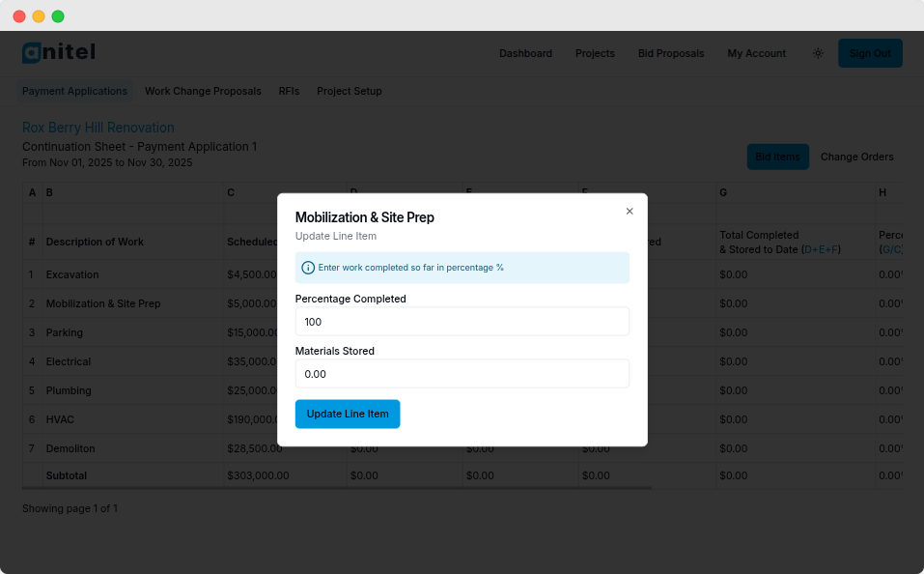Screen dimensions: 924x574
Task: Select the RFIs tab
Action: click(x=289, y=91)
